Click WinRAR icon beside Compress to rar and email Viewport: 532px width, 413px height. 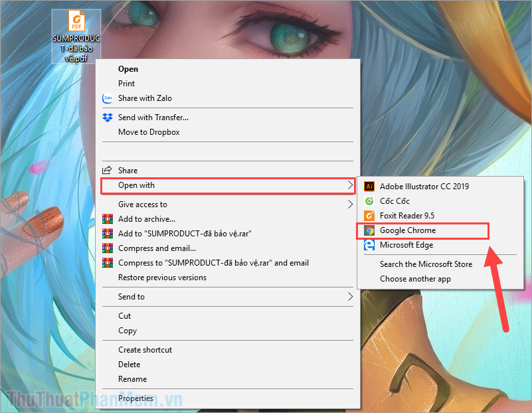pos(108,263)
